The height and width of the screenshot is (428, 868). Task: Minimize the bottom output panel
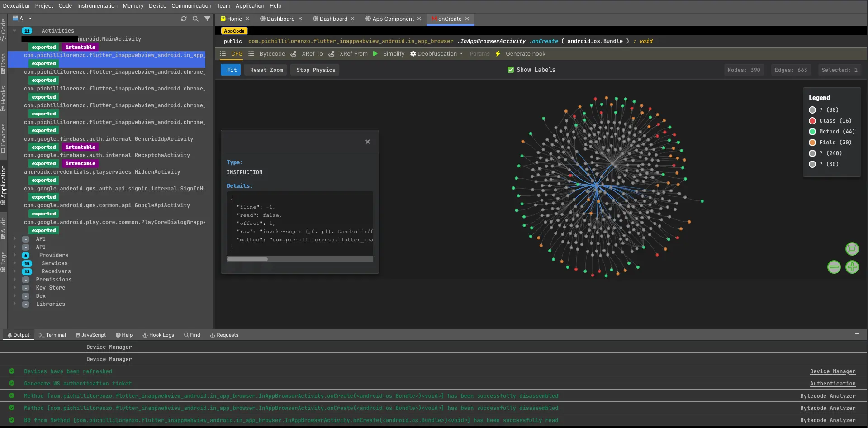(857, 334)
